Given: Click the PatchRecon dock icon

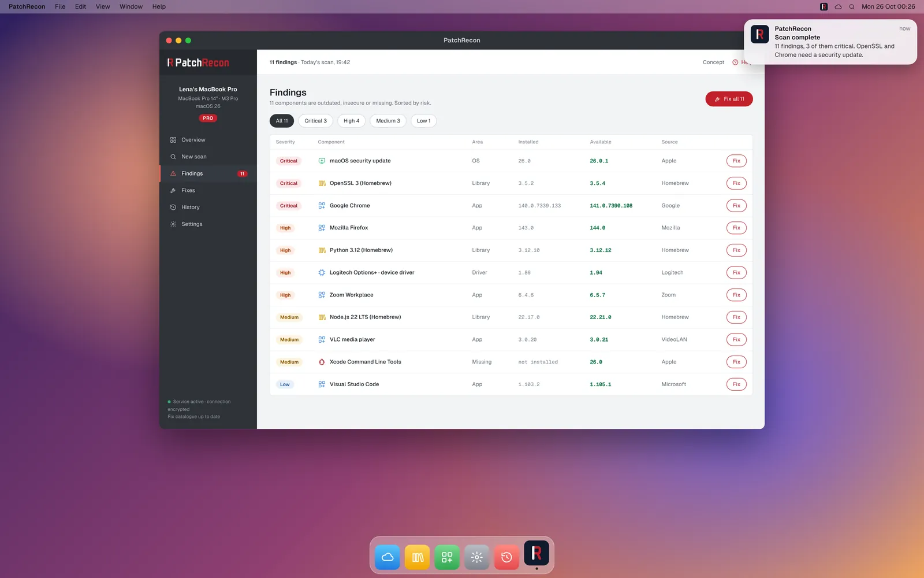Looking at the screenshot, I should [536, 554].
